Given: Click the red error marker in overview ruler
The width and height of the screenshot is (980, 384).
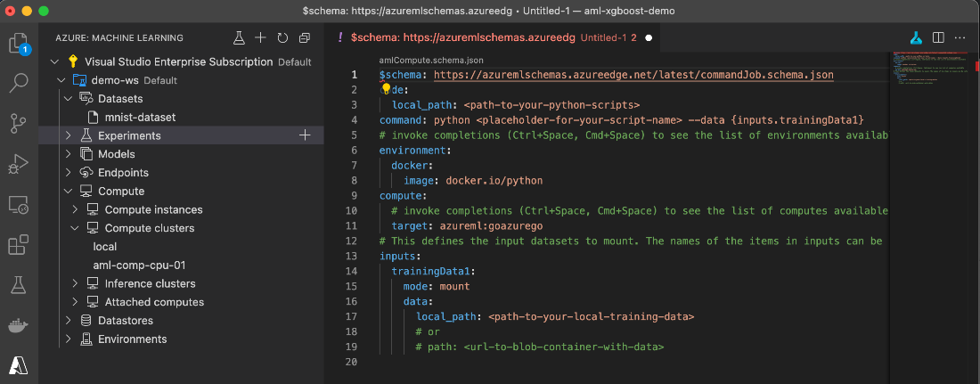Looking at the screenshot, I should (976, 66).
